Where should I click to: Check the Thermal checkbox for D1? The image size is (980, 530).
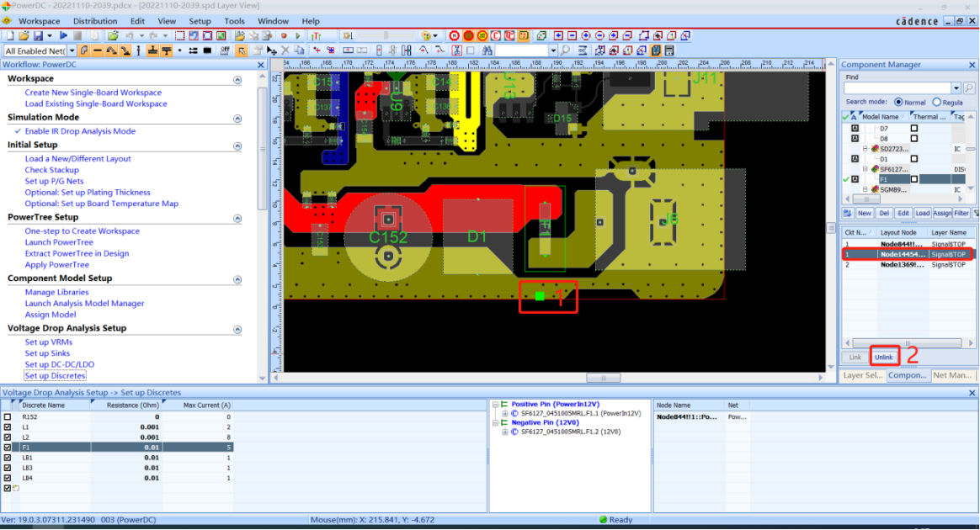pyautogui.click(x=913, y=159)
